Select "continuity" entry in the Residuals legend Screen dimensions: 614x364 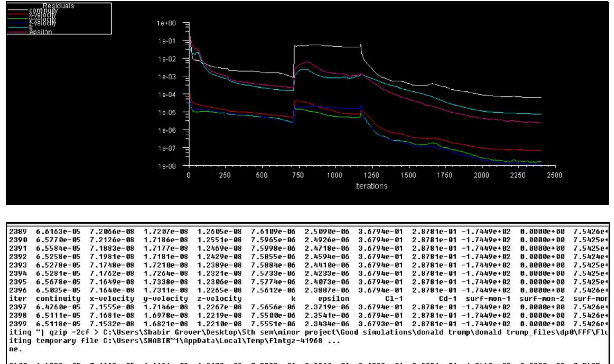pos(43,11)
